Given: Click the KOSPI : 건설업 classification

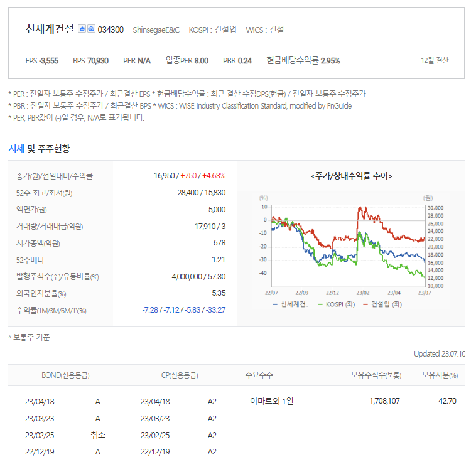Looking at the screenshot, I should [x=212, y=30].
